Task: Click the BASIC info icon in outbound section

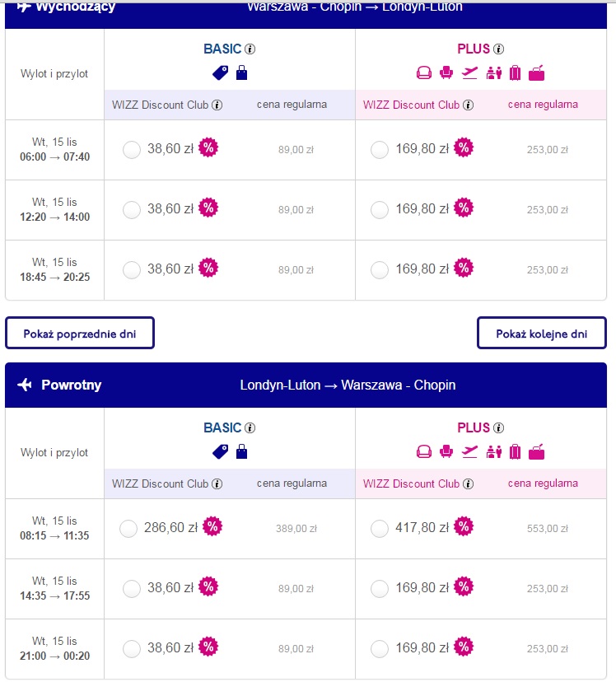Action: 250,49
